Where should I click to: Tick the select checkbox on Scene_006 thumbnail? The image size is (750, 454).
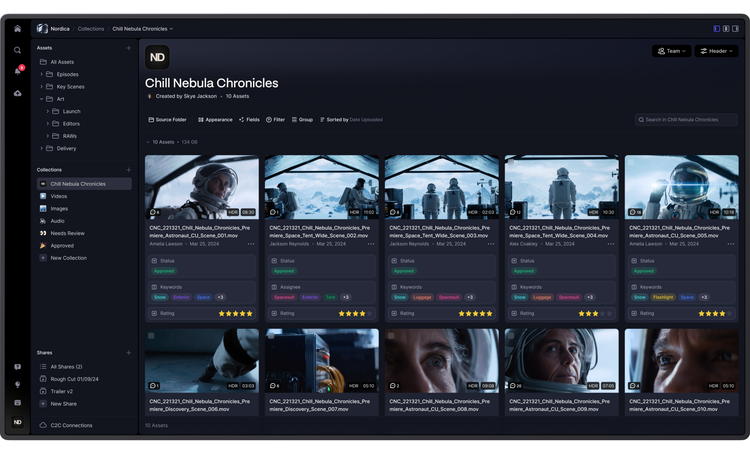click(x=151, y=336)
